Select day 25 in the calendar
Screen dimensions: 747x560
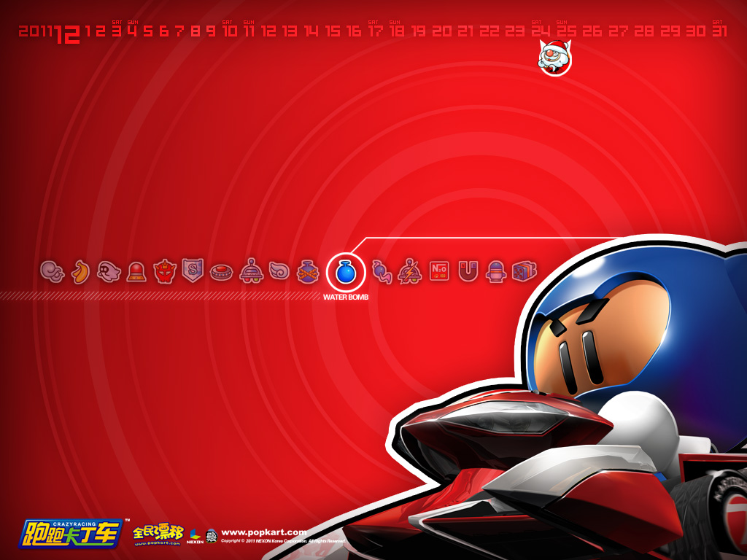pyautogui.click(x=566, y=31)
